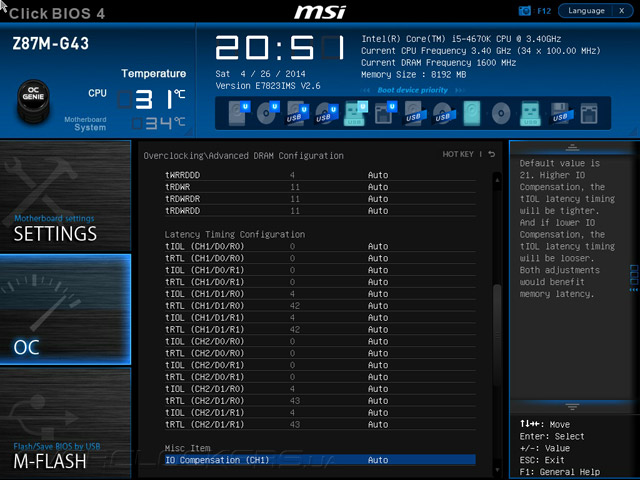Select the highlighted UEFI USB key boot icon
The width and height of the screenshot is (640, 480).
point(356,113)
